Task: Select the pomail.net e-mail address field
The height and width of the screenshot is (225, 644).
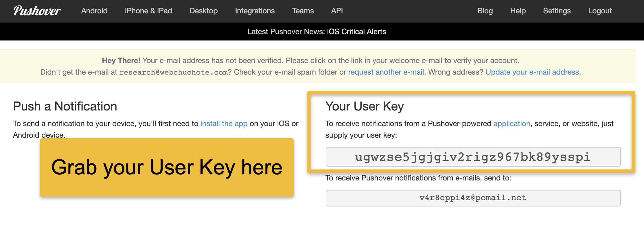Action: click(x=473, y=198)
